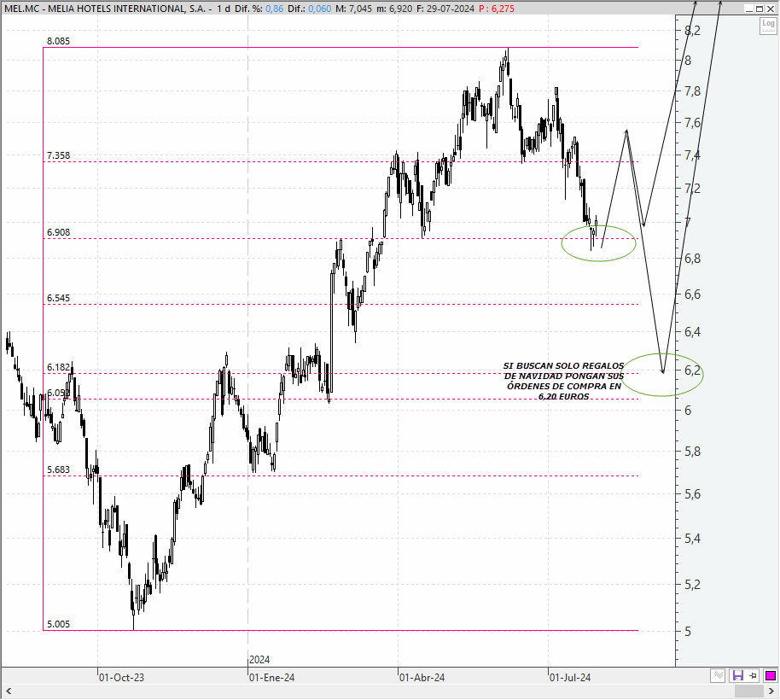Screen dimensions: 780x700
Task: Click the 8,2 price axis value
Action: pos(692,31)
